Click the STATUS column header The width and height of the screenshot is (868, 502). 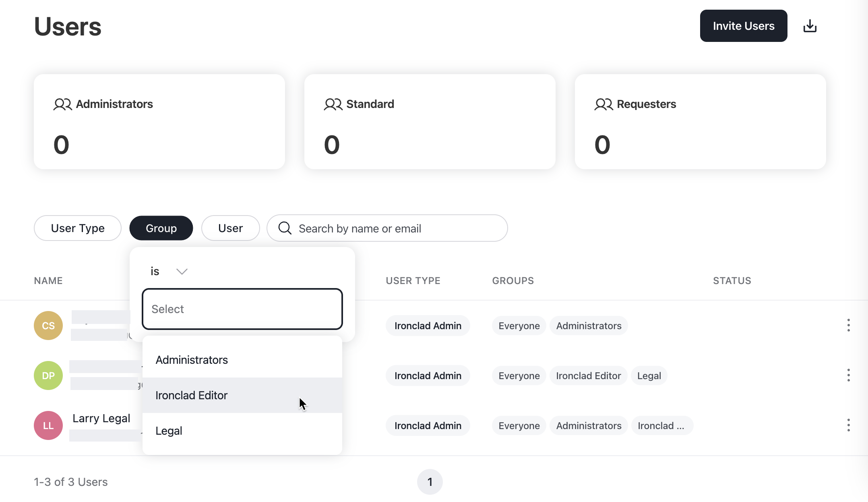point(732,281)
